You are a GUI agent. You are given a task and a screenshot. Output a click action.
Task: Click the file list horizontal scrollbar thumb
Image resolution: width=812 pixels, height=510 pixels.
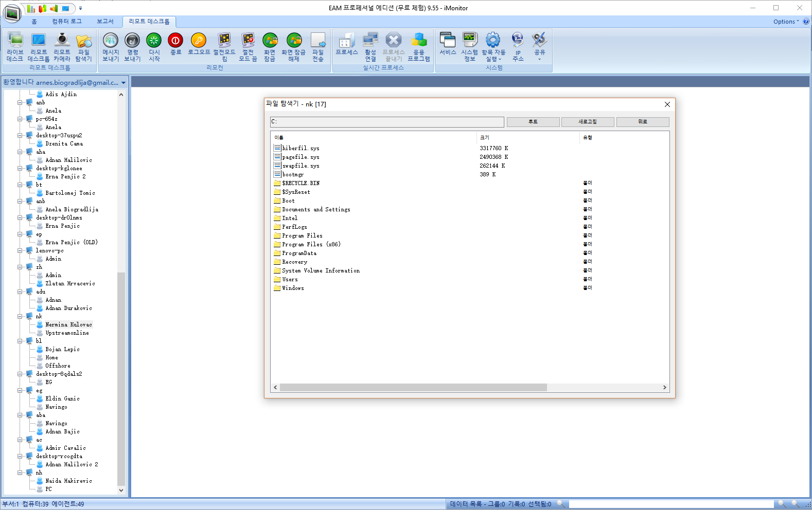pos(413,388)
